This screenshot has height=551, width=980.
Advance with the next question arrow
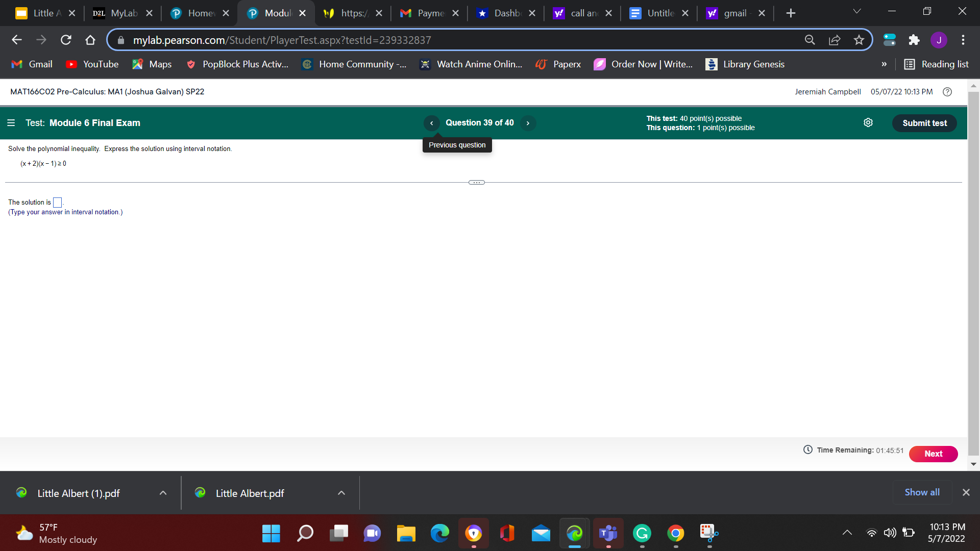coord(528,123)
